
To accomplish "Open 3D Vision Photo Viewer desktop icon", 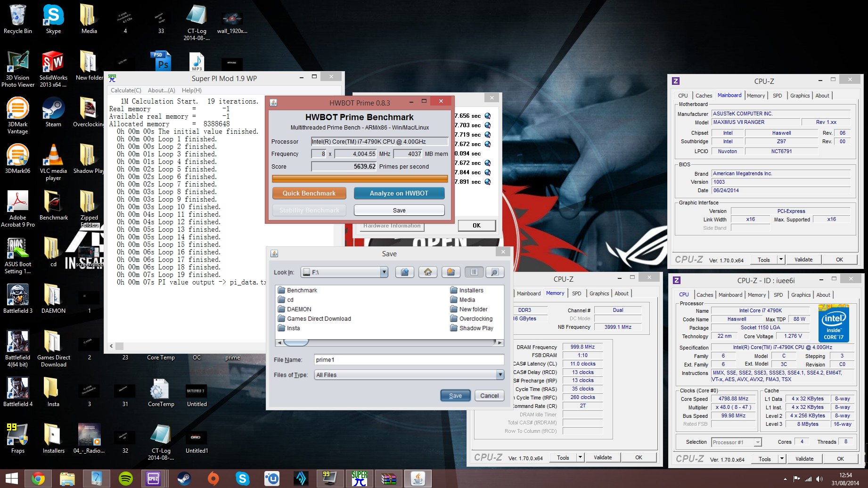I will pos(18,69).
